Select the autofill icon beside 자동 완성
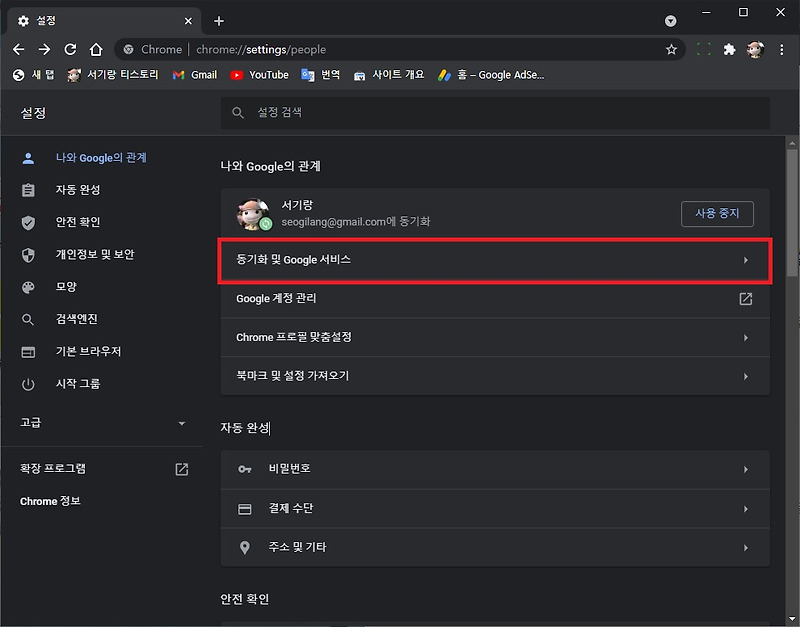This screenshot has width=800, height=627. tap(27, 190)
